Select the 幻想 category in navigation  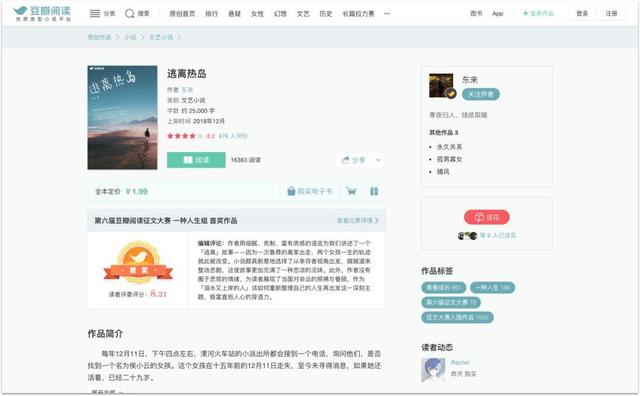(280, 13)
